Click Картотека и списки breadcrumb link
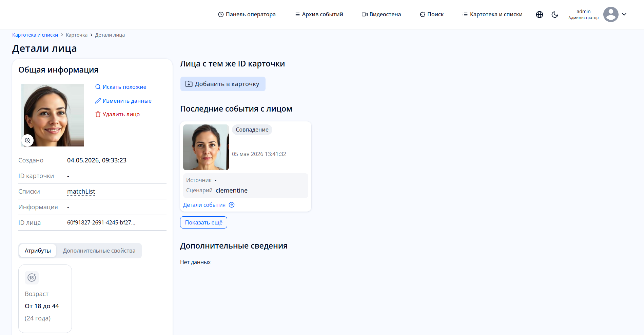 pyautogui.click(x=35, y=35)
